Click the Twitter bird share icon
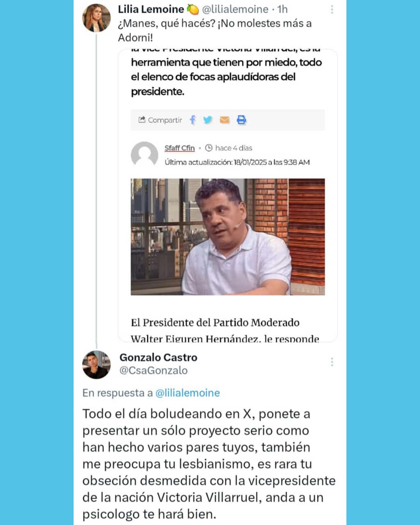420x525 pixels. coord(208,120)
